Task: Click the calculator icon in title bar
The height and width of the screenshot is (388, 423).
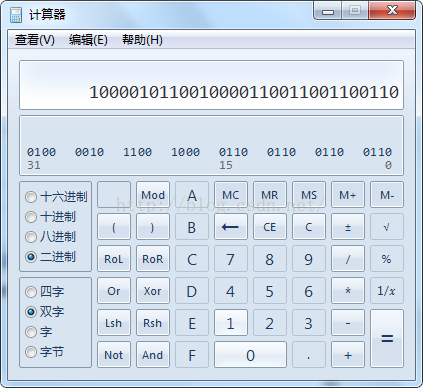Action: (16, 15)
